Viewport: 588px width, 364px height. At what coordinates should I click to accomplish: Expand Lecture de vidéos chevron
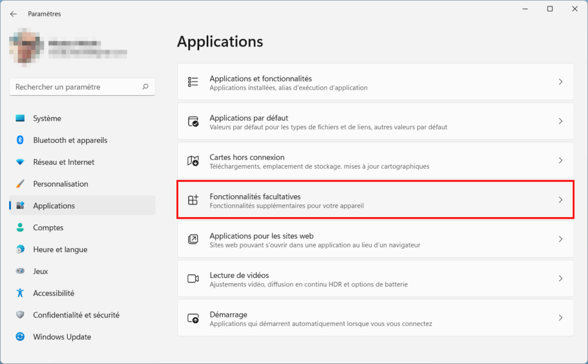tap(560, 278)
